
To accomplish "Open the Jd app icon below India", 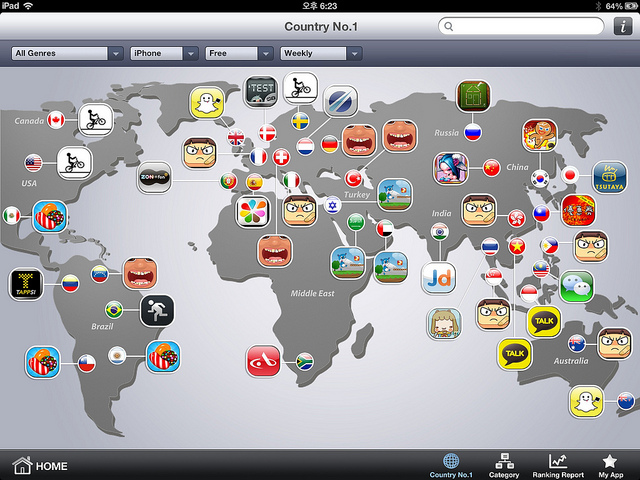I will pyautogui.click(x=439, y=278).
